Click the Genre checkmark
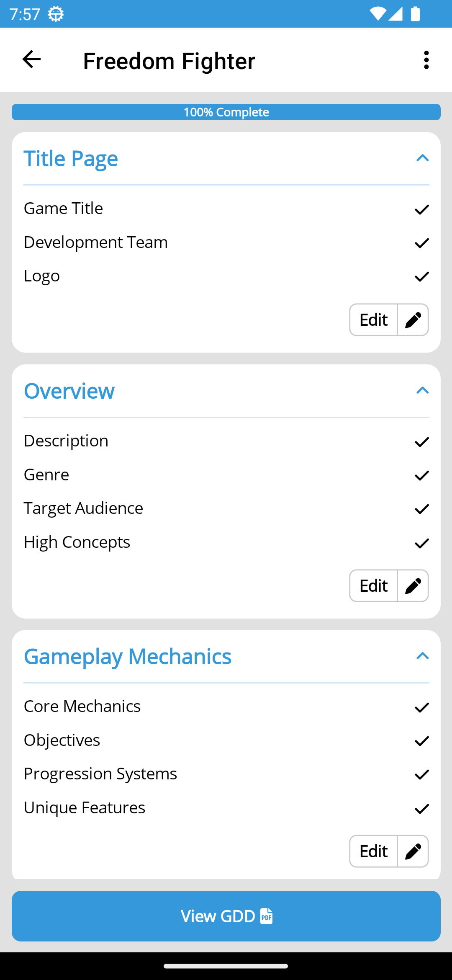Viewport: 452px width, 980px height. 421,475
